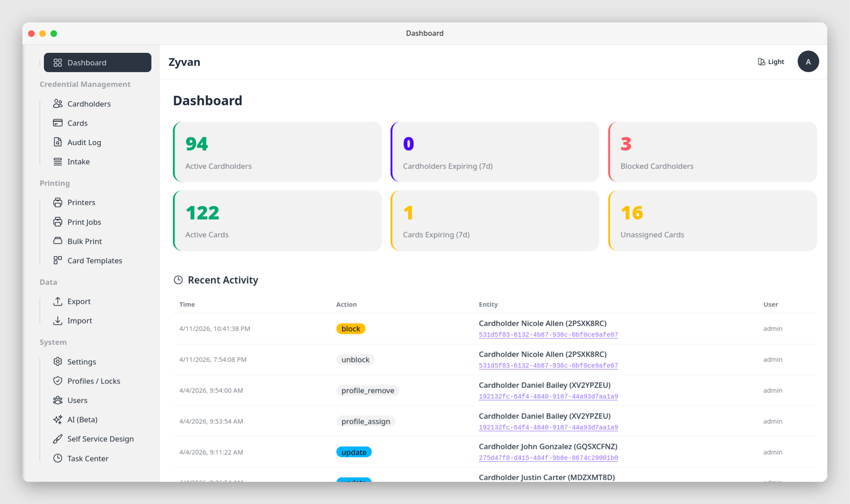Viewport: 850px width, 504px height.
Task: Click the Recent Activity clock icon
Action: point(178,280)
